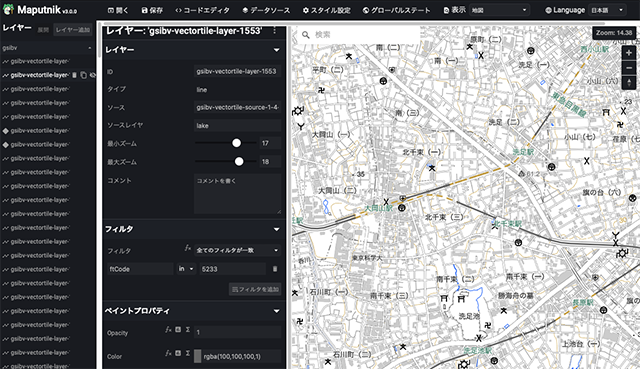
Task: Collapse the ペイントプロパティ section
Action: click(276, 311)
